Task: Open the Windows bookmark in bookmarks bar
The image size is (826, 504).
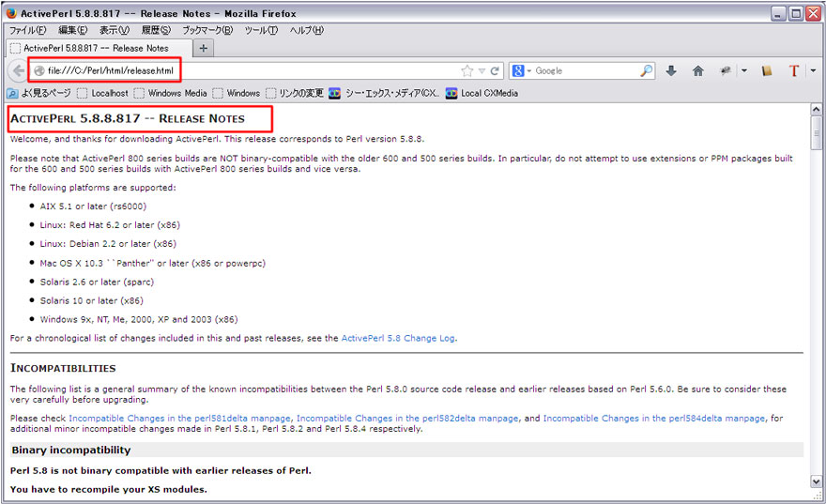Action: pos(237,93)
